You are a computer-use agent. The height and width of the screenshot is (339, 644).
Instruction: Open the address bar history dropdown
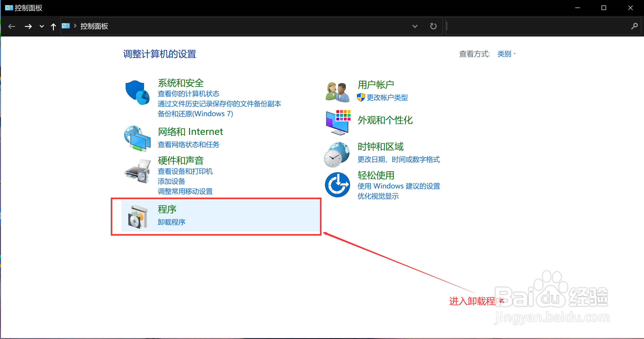point(415,26)
